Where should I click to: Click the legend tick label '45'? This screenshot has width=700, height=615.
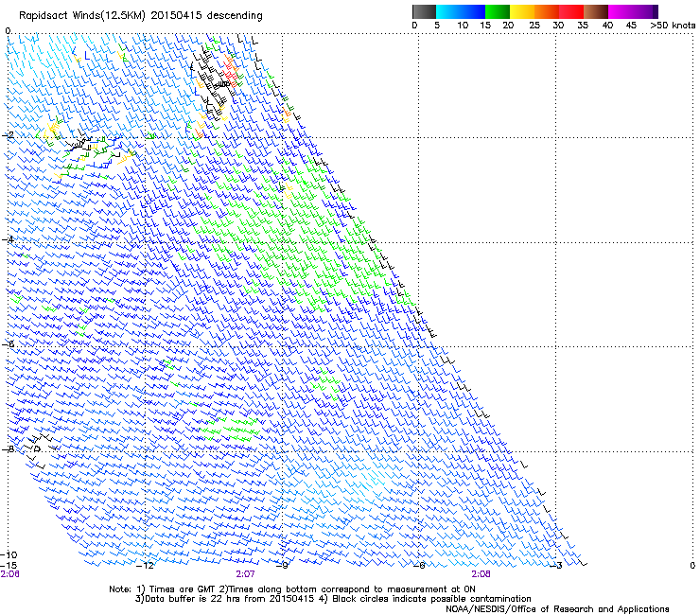tap(631, 26)
